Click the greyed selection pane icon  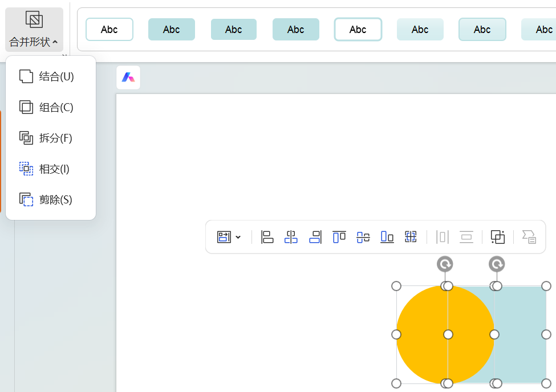(x=529, y=237)
